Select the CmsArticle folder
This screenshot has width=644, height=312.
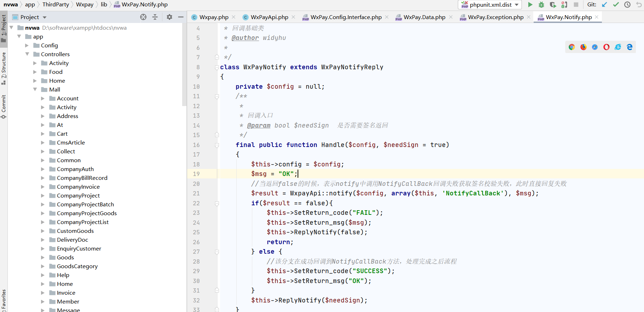pos(71,142)
